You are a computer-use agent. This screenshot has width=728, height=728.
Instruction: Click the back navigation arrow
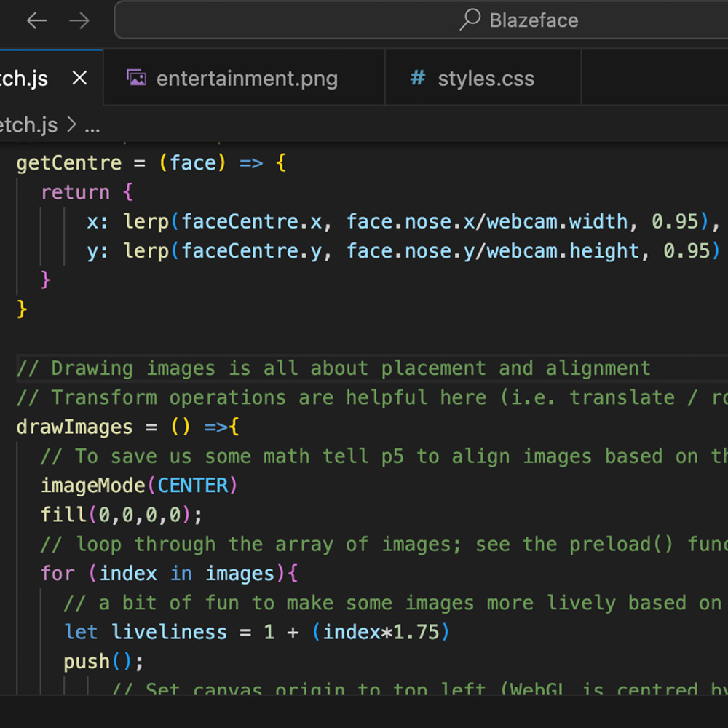click(36, 20)
